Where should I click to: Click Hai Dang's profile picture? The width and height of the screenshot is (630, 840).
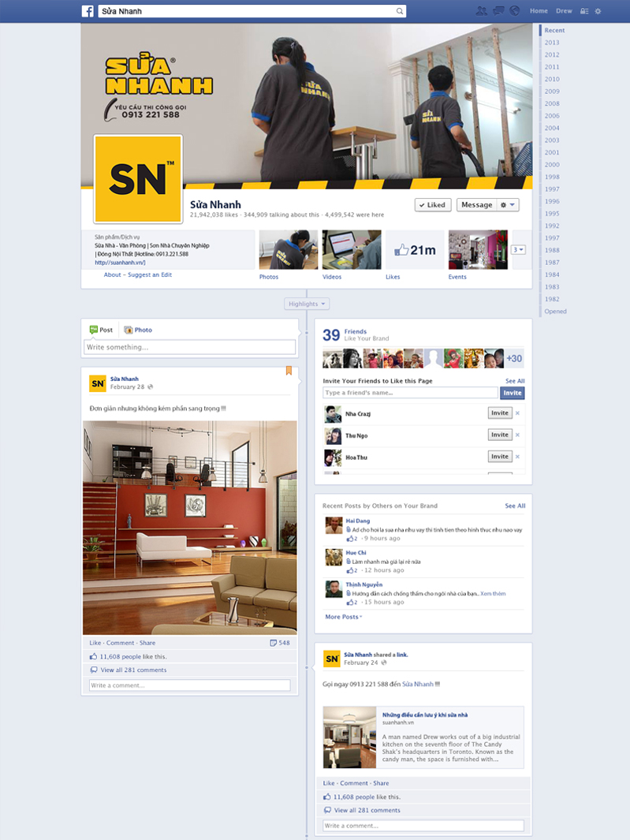334,525
